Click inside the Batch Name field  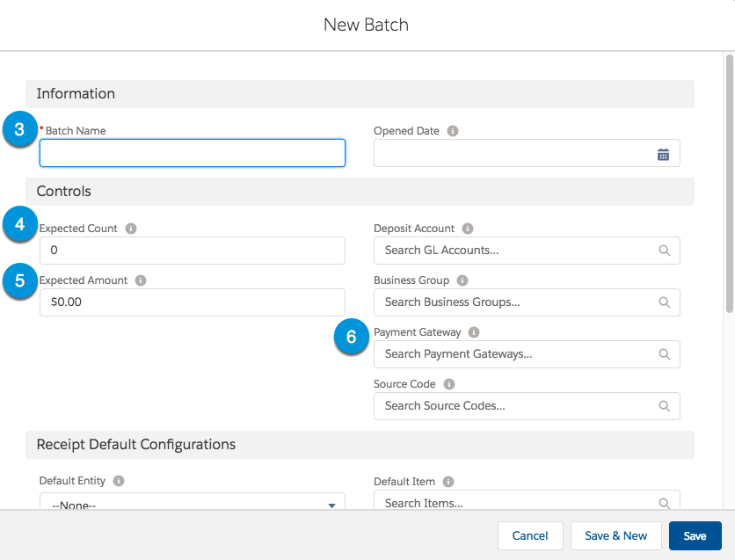point(192,152)
